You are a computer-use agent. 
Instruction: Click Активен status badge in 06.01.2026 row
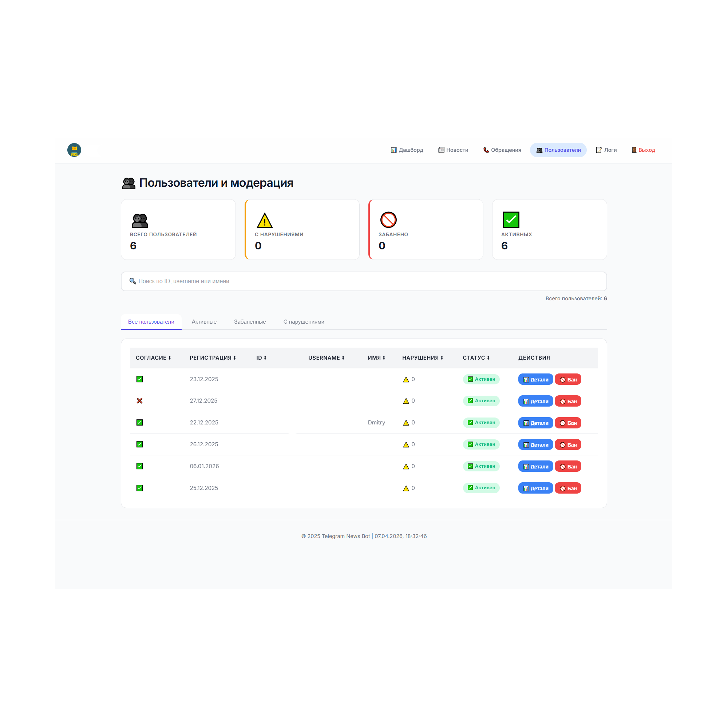(481, 466)
